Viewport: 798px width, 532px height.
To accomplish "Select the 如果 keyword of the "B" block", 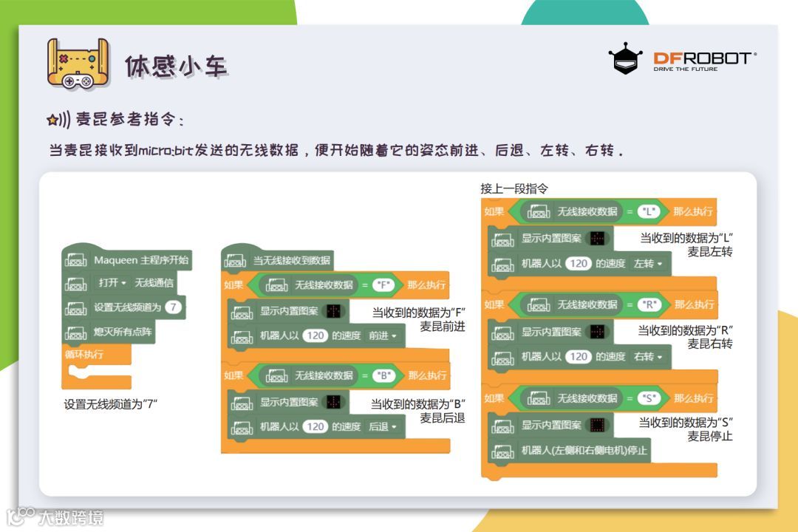I will click(233, 375).
